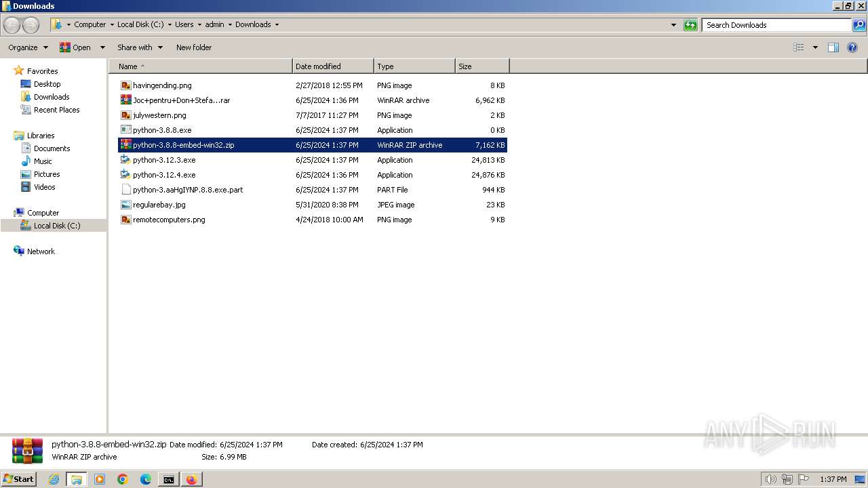Select Local Disk (C:) in sidebar

coord(57,226)
